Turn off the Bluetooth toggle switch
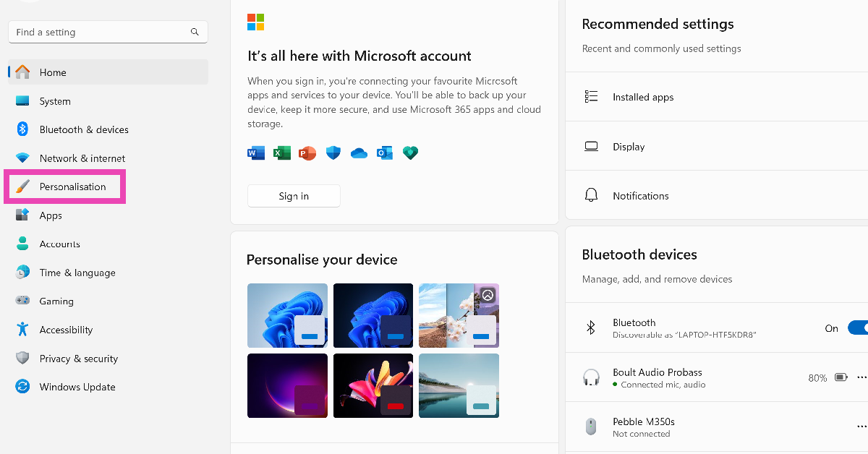This screenshot has width=868, height=454. [859, 328]
